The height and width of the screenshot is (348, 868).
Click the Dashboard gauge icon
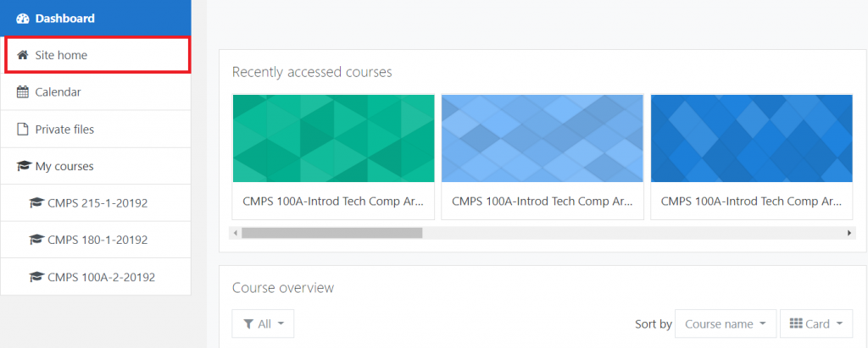[23, 18]
